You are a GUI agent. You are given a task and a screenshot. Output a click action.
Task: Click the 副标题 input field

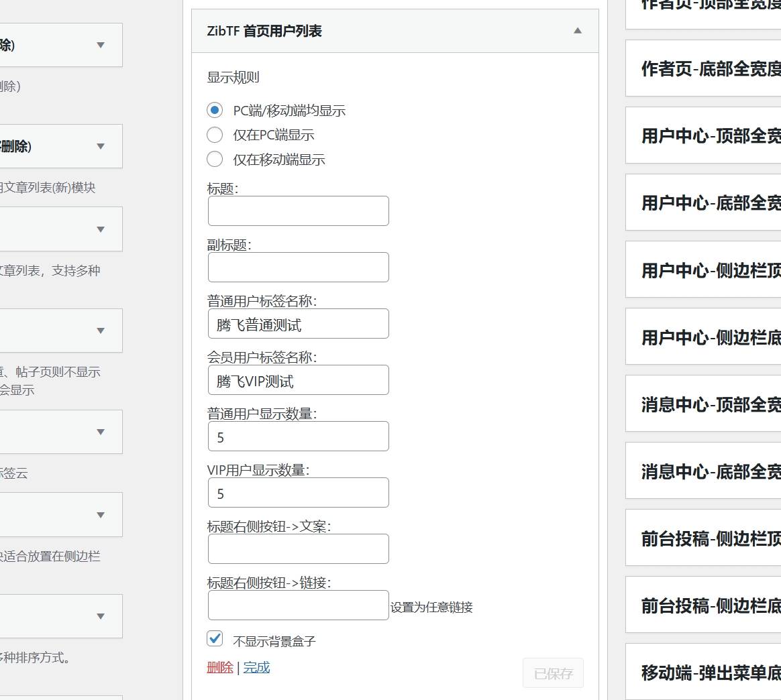(x=298, y=267)
